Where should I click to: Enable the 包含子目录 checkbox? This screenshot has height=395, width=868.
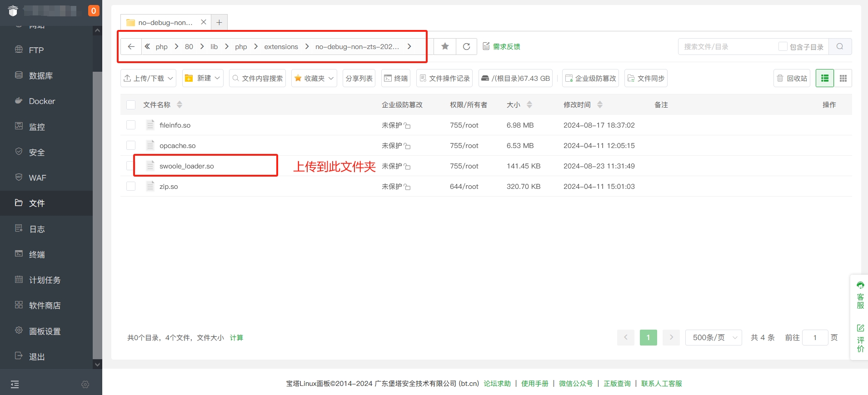tap(783, 46)
